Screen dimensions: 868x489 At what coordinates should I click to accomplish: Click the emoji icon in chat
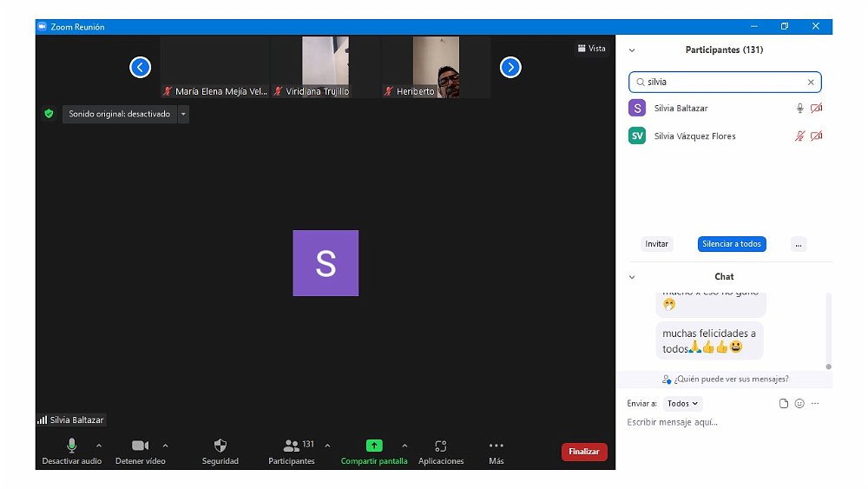click(x=799, y=404)
